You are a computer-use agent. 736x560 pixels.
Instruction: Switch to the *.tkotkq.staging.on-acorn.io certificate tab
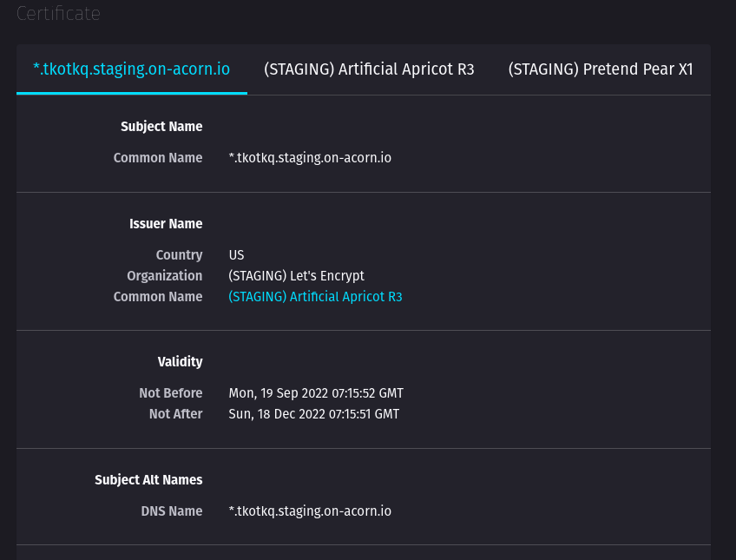click(131, 69)
